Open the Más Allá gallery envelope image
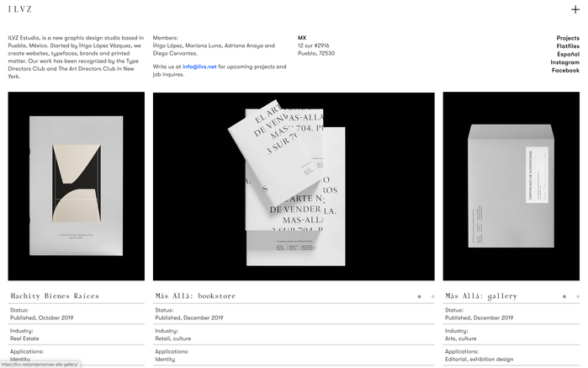The height and width of the screenshot is (368, 588). point(511,186)
